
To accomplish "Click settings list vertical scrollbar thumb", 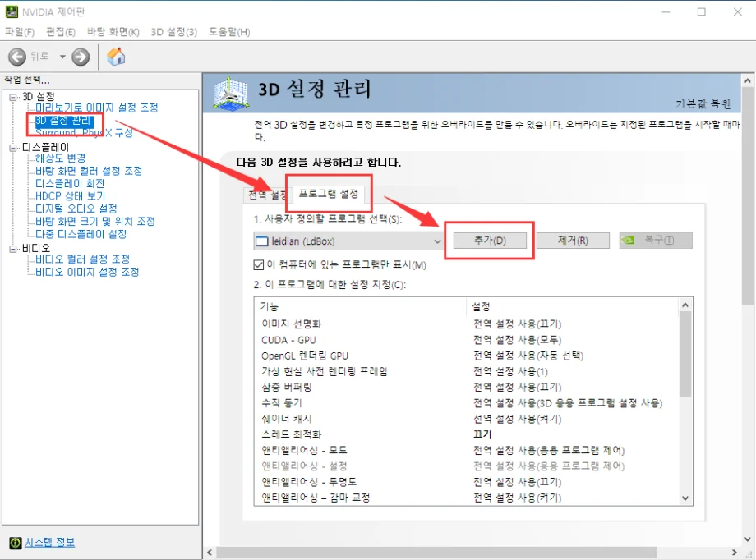I will (685, 354).
